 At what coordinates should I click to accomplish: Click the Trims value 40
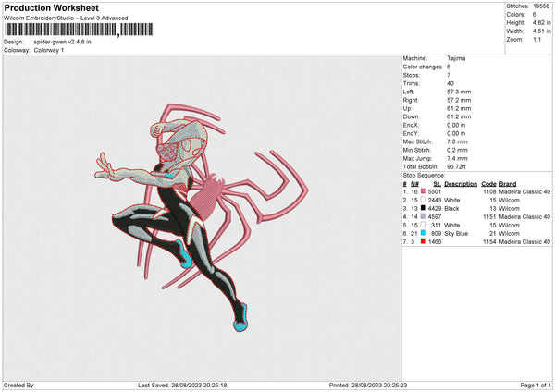point(450,83)
